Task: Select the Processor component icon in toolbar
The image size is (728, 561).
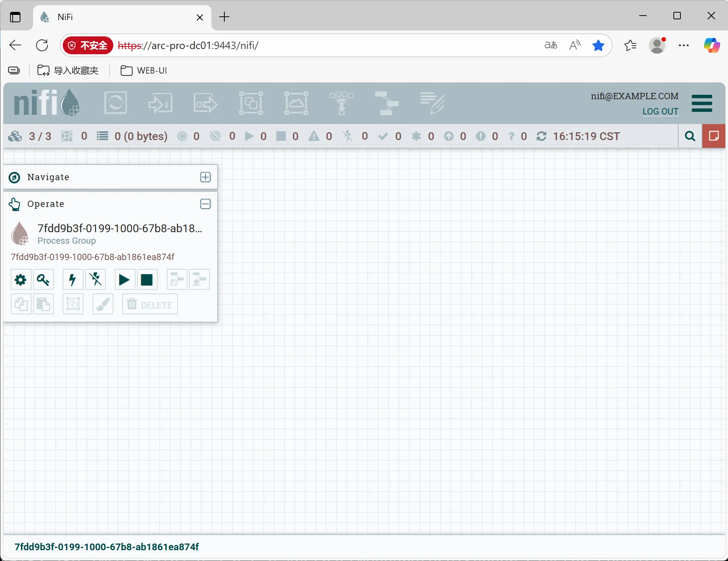Action: (x=115, y=103)
